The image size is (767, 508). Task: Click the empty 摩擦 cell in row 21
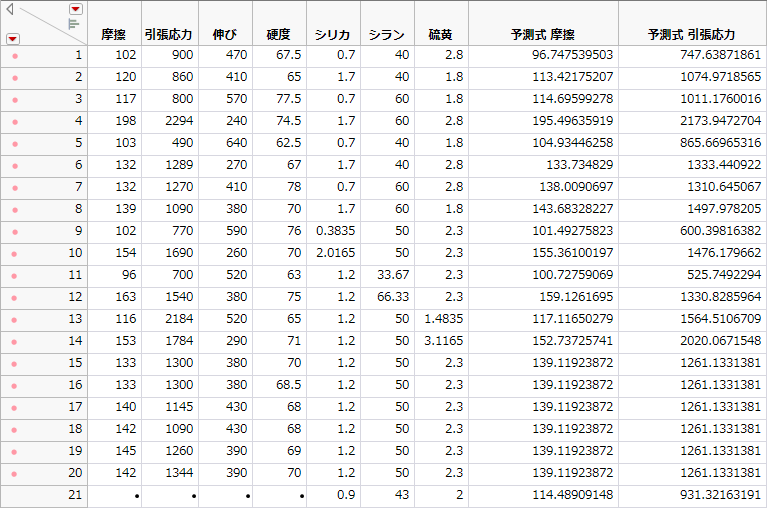[114, 496]
